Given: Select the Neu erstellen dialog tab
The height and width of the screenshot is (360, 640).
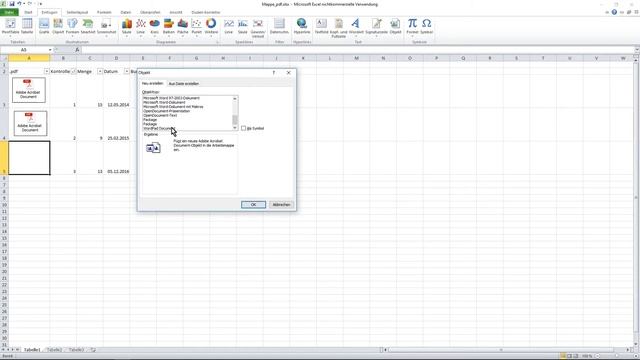Looking at the screenshot, I should tap(153, 83).
